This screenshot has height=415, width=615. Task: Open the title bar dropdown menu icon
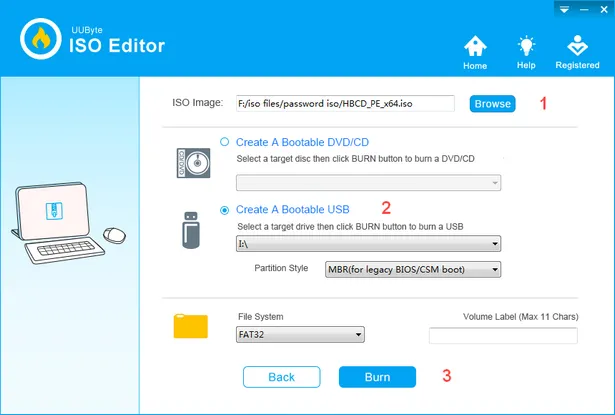(x=564, y=9)
